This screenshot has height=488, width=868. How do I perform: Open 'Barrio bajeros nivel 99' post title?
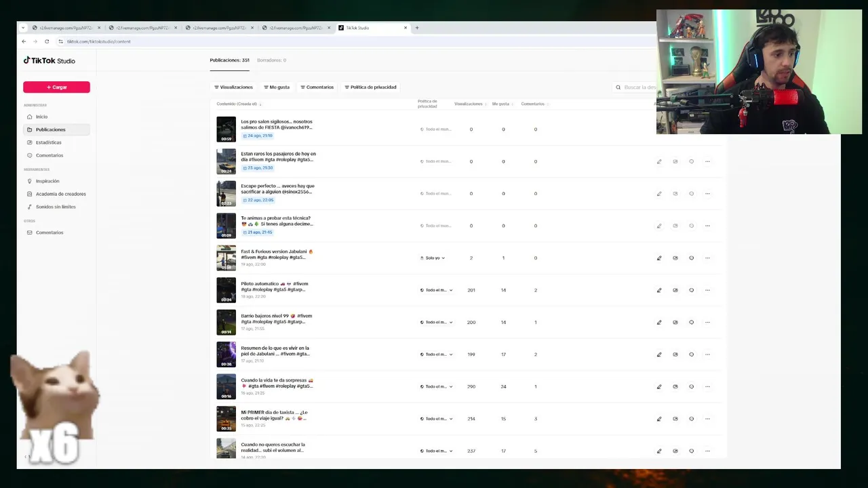click(x=277, y=319)
